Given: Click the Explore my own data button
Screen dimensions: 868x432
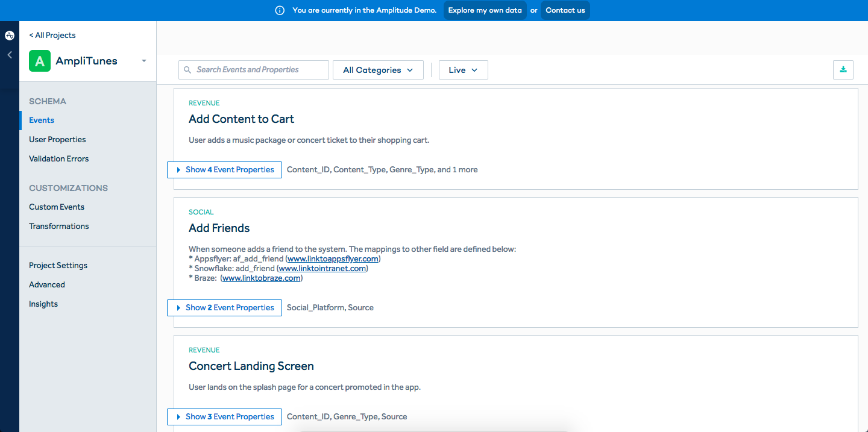Looking at the screenshot, I should point(485,10).
